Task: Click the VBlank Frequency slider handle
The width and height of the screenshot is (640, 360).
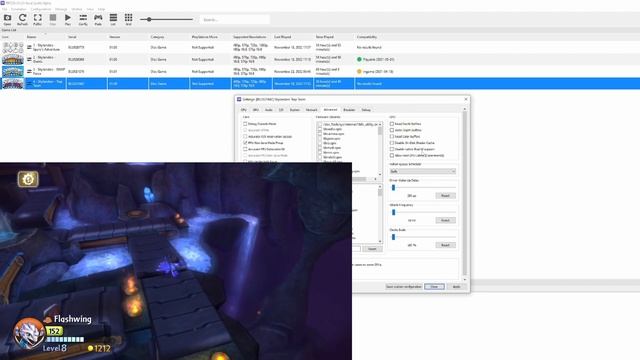Action: (x=393, y=212)
